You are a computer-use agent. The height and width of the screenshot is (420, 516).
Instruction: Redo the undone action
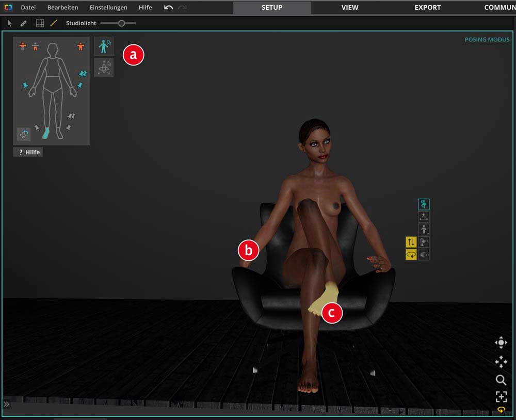click(182, 7)
